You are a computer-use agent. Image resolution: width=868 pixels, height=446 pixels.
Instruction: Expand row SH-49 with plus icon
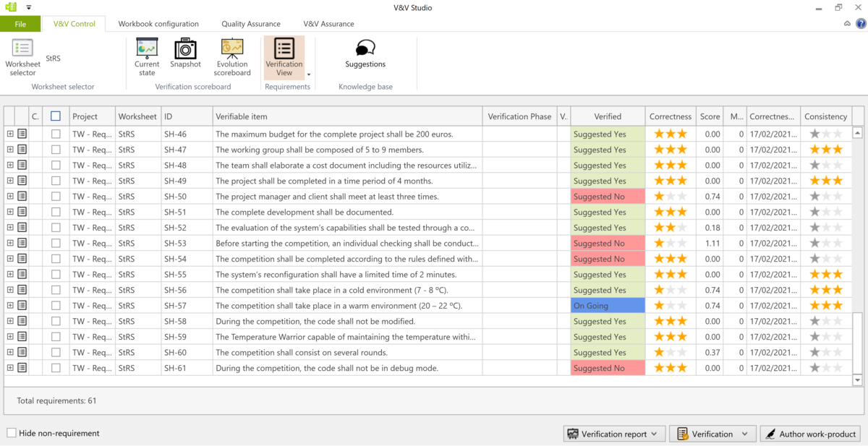[x=10, y=181]
